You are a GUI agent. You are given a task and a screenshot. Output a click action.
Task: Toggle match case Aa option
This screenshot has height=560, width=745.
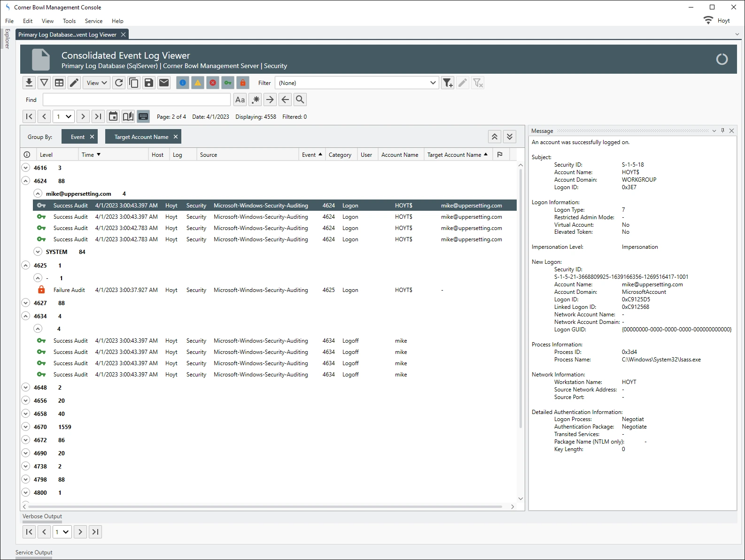240,100
